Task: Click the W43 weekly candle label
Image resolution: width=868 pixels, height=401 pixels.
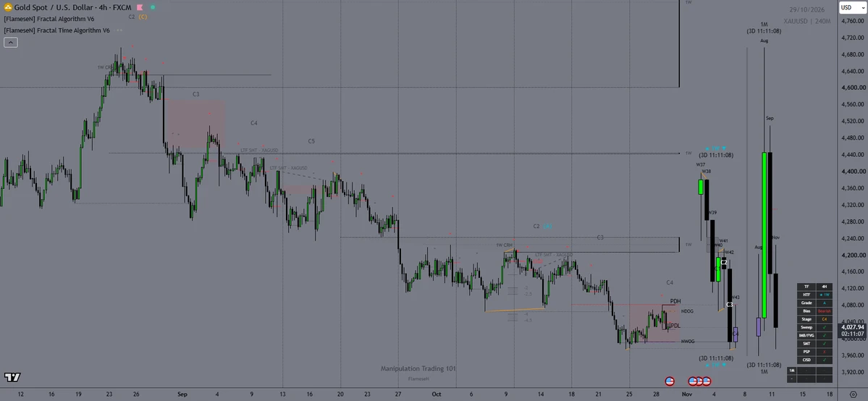Action: pos(736,297)
